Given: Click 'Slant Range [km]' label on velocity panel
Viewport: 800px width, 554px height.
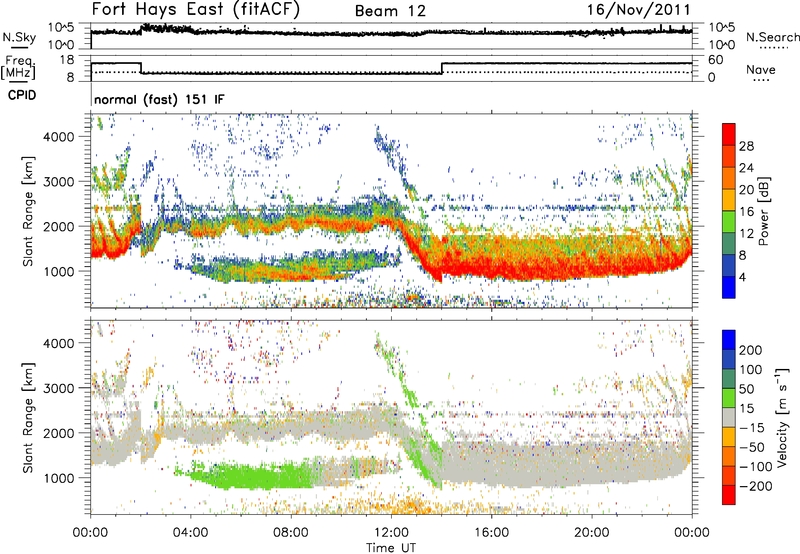Looking at the screenshot, I should pyautogui.click(x=28, y=418).
